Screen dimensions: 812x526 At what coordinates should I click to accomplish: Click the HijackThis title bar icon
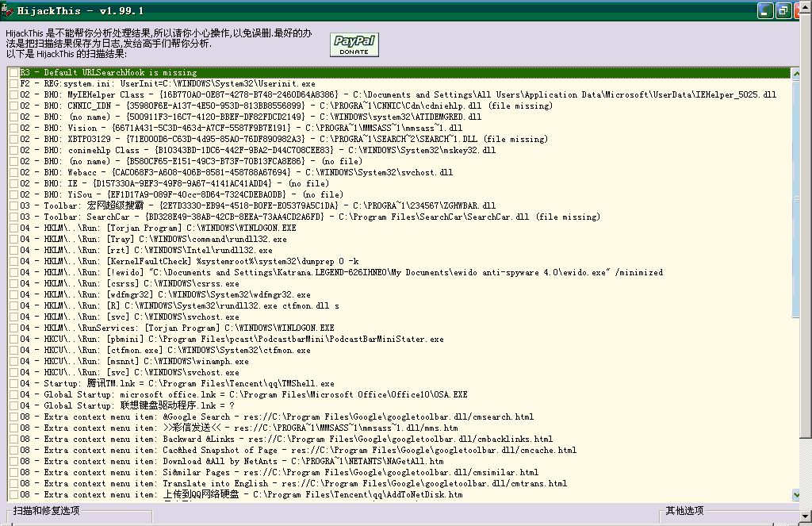(x=7, y=10)
